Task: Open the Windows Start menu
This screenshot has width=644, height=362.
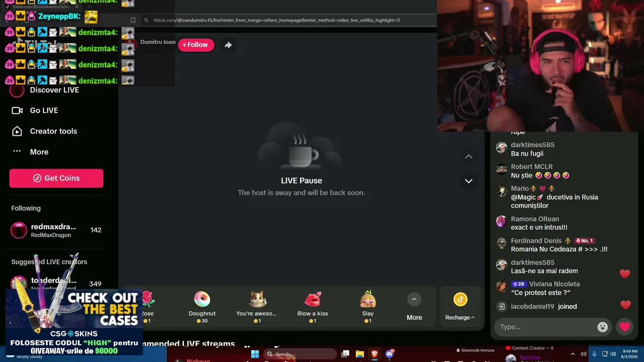Action: coord(255,354)
